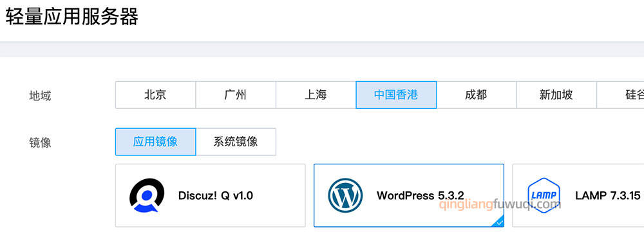This screenshot has width=644, height=232.
Task: Click the Discuz! Q logo icon
Action: coord(147,195)
